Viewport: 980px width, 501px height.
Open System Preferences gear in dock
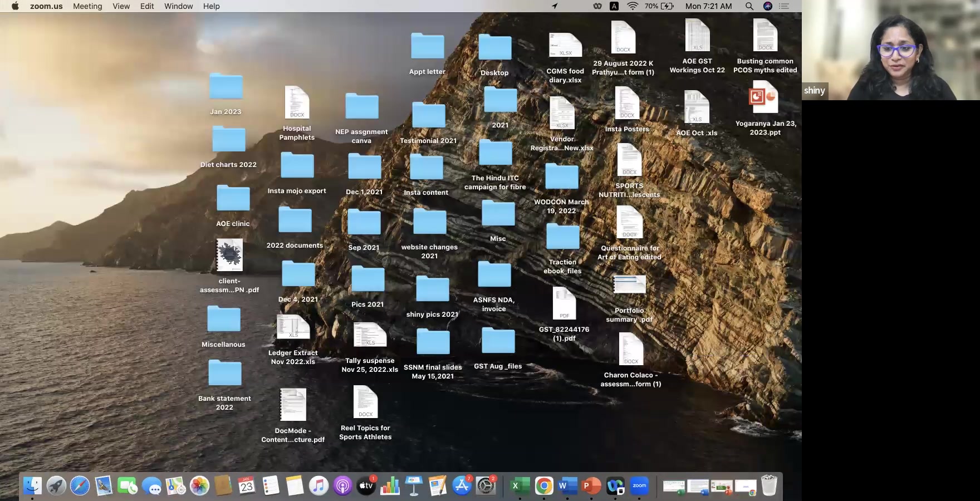point(486,486)
